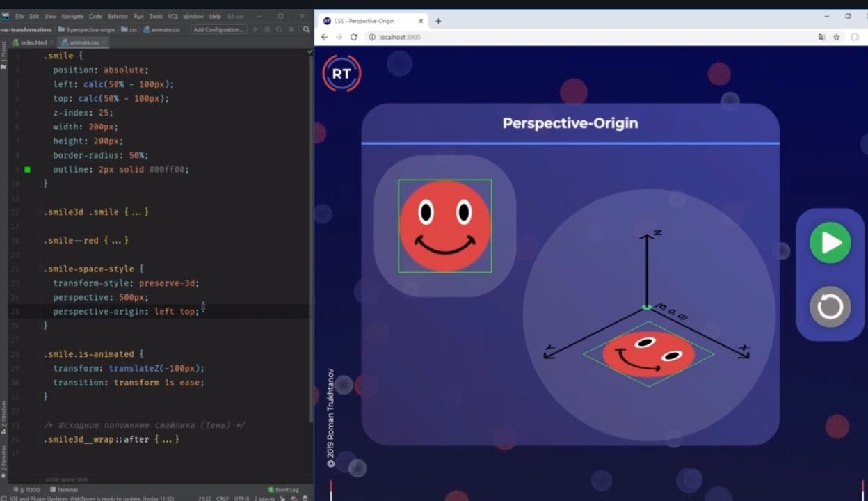868x501 pixels.
Task: Click the Perspective-Origin heading on the page
Action: tap(570, 123)
